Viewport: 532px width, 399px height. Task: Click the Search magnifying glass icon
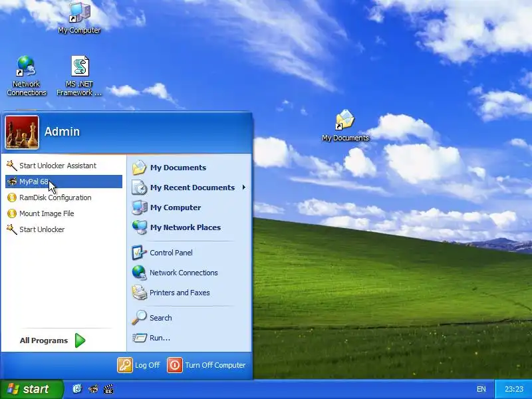[139, 318]
